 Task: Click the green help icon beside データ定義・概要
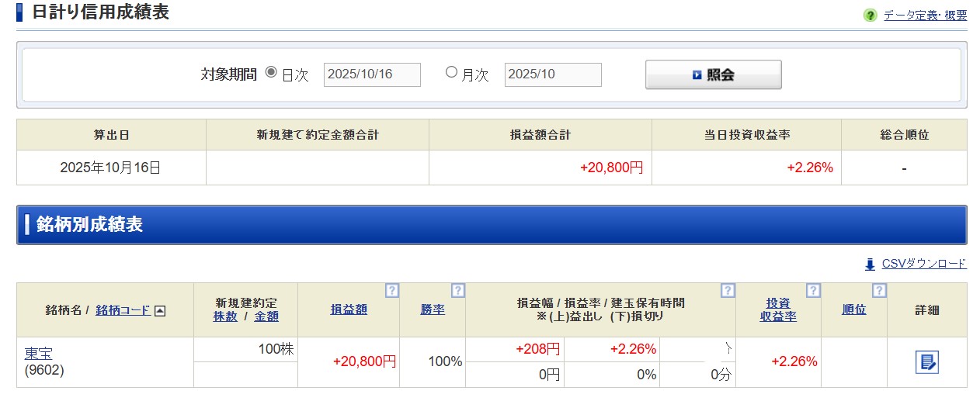[870, 16]
